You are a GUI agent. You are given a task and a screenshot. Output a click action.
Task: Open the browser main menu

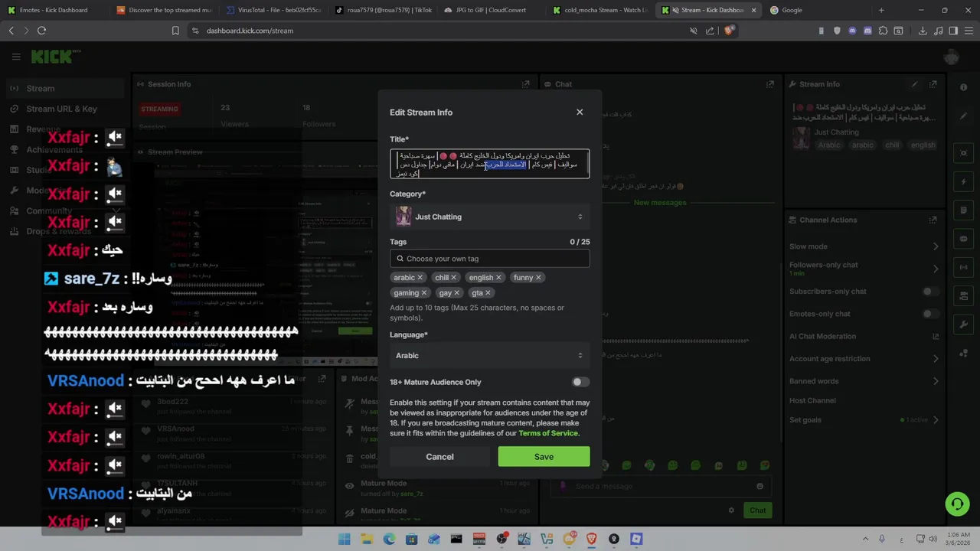[969, 31]
